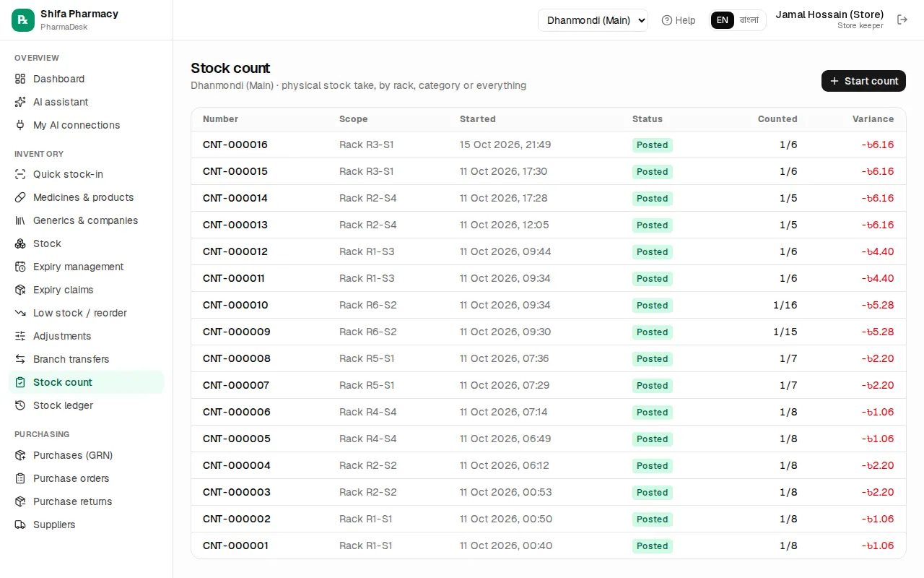Switch language to বাংলা

click(x=749, y=20)
